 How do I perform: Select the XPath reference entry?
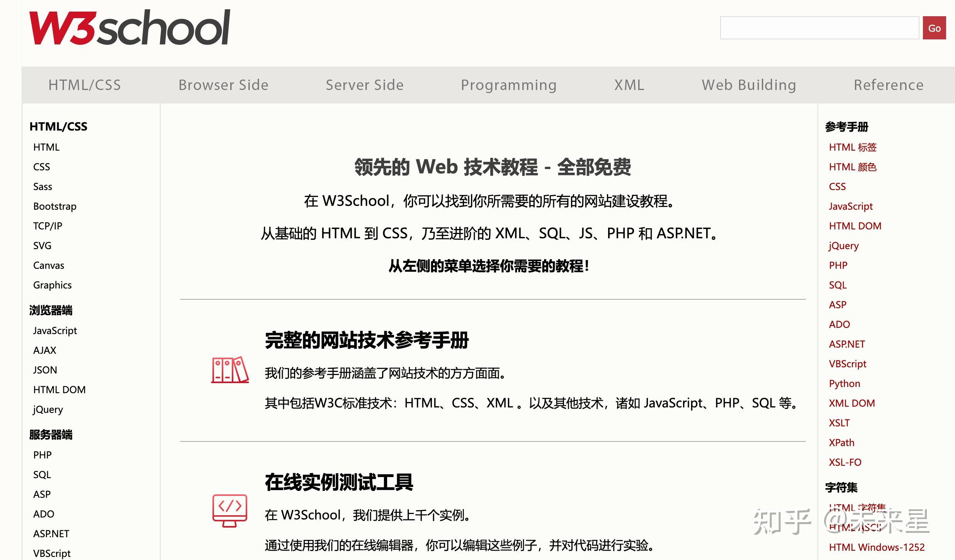coord(842,442)
